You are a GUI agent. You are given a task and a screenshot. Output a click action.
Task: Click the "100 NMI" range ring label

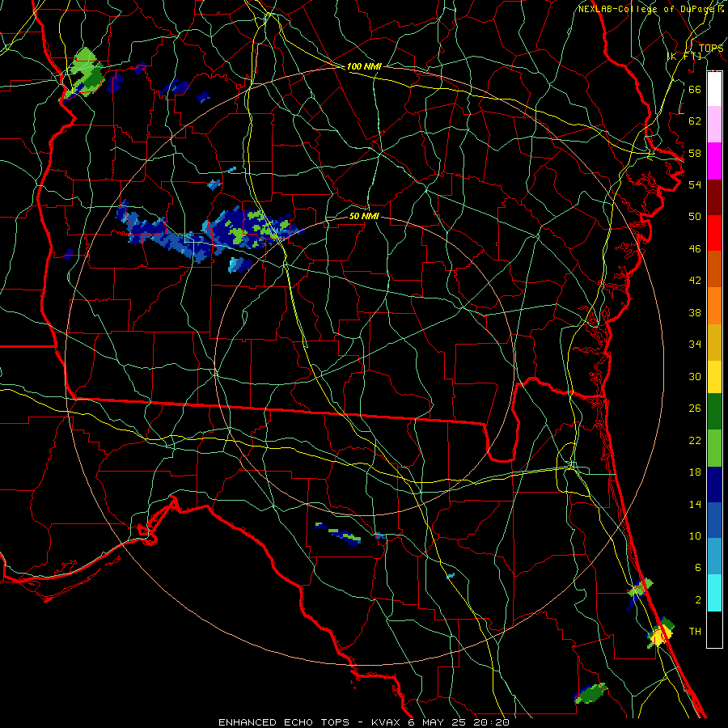click(x=364, y=66)
